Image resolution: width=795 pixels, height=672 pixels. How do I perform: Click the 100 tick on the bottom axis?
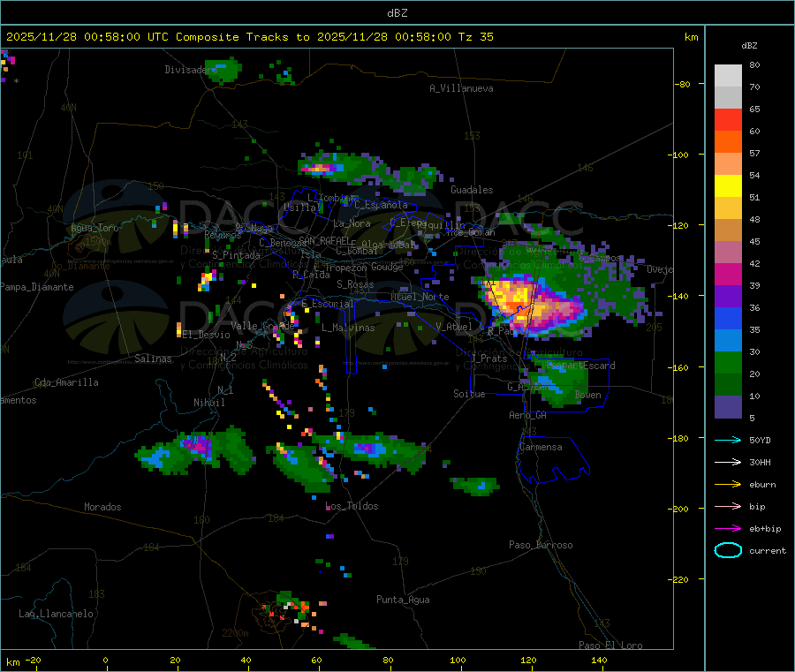pos(458,660)
